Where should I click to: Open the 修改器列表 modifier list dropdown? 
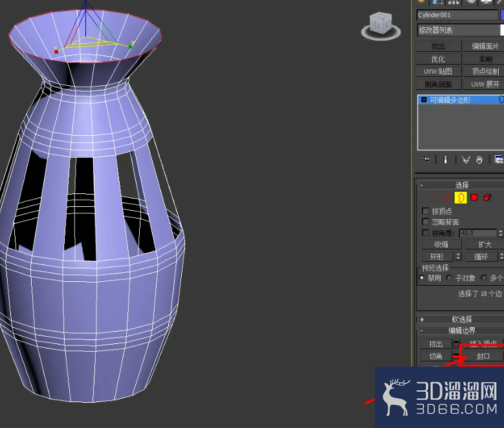[x=460, y=30]
